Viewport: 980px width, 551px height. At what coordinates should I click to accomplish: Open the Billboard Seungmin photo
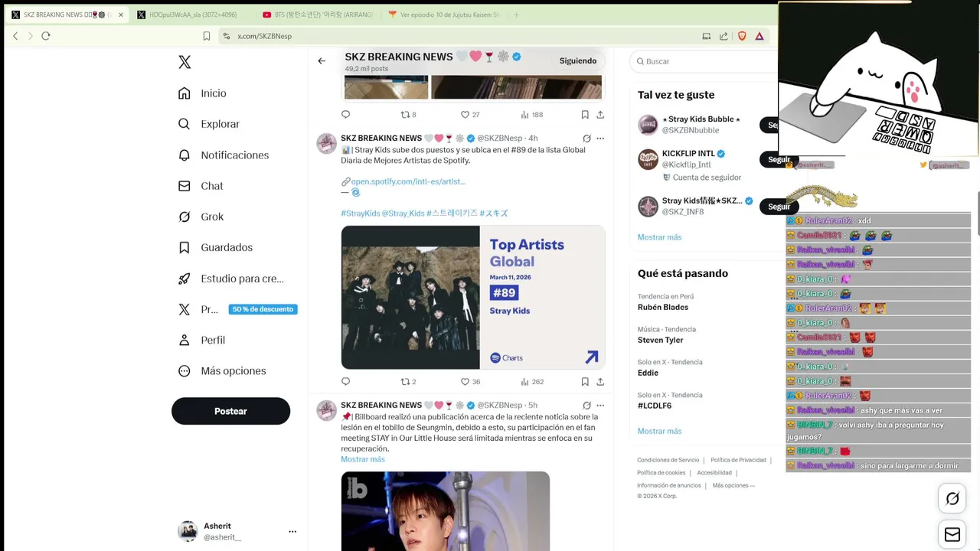(446, 511)
